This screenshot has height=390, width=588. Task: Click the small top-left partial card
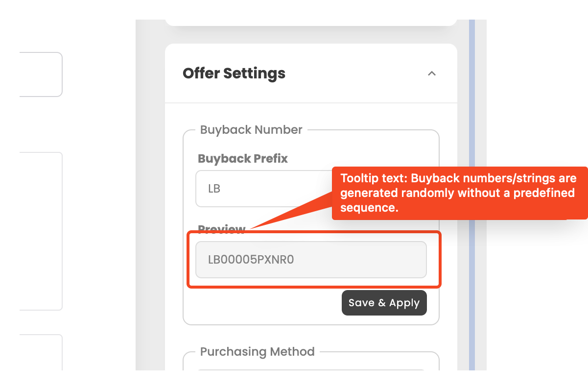tap(41, 74)
